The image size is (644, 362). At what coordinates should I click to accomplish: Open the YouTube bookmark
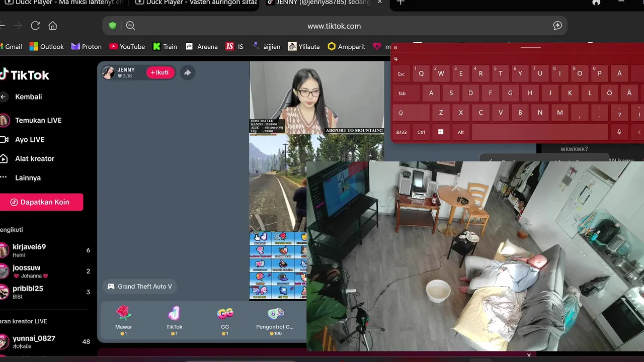[x=127, y=46]
